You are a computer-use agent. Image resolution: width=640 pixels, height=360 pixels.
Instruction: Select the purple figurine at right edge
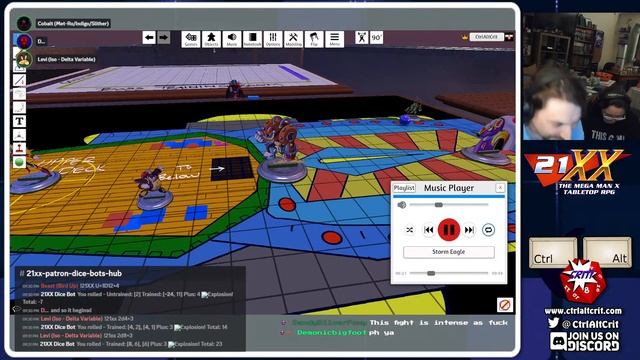pyautogui.click(x=491, y=140)
